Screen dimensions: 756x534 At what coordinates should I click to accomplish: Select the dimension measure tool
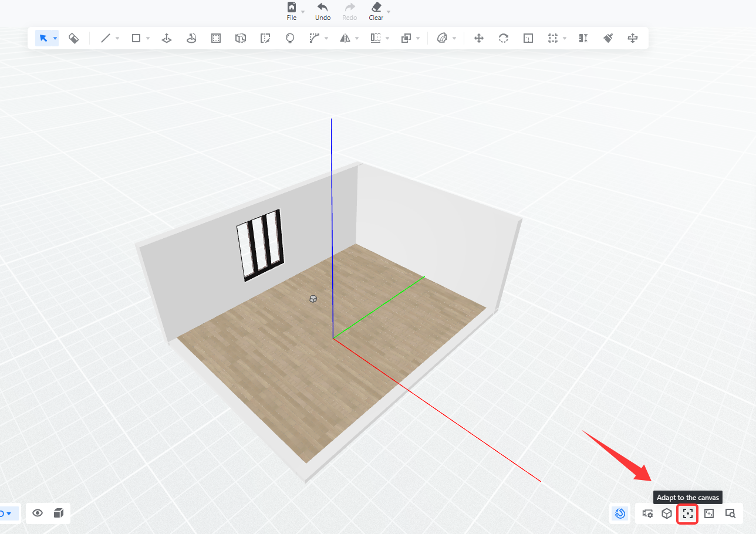[583, 38]
